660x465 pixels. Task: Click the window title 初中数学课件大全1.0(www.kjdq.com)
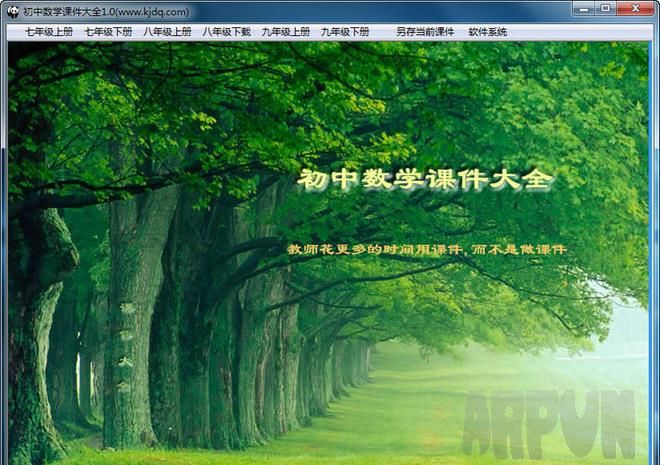click(106, 12)
